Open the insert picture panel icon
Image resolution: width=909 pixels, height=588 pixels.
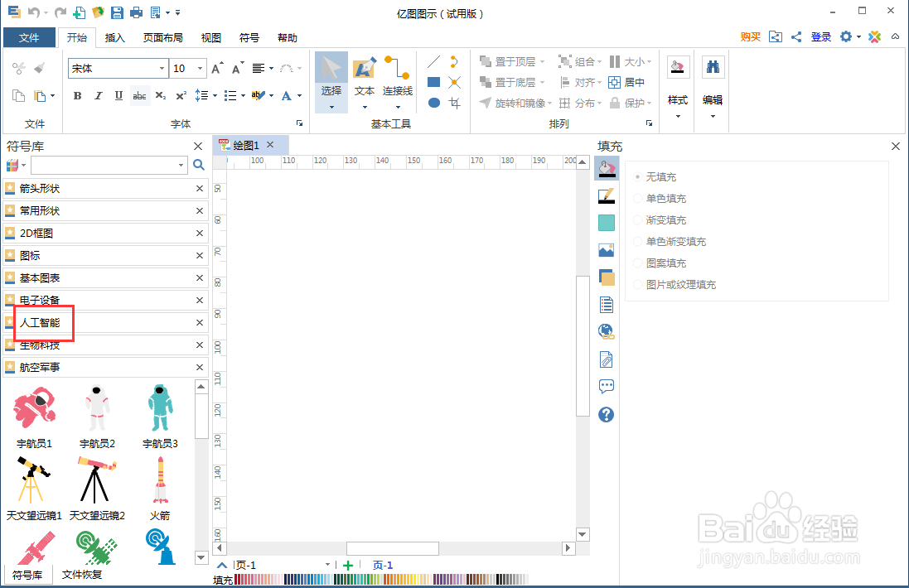pos(607,250)
